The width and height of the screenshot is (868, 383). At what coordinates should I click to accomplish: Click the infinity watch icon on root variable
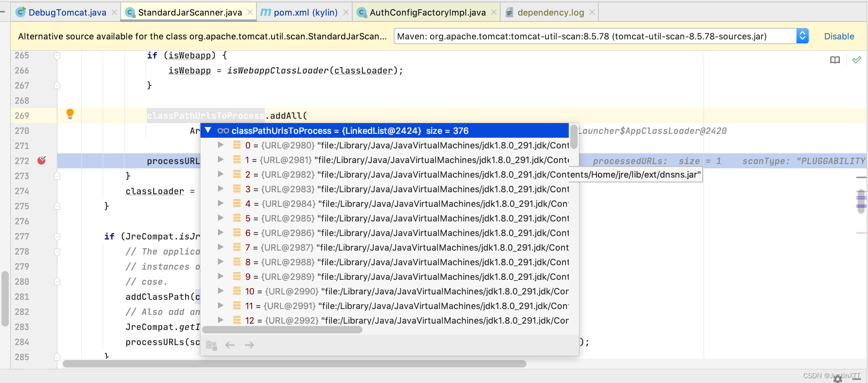coord(223,130)
